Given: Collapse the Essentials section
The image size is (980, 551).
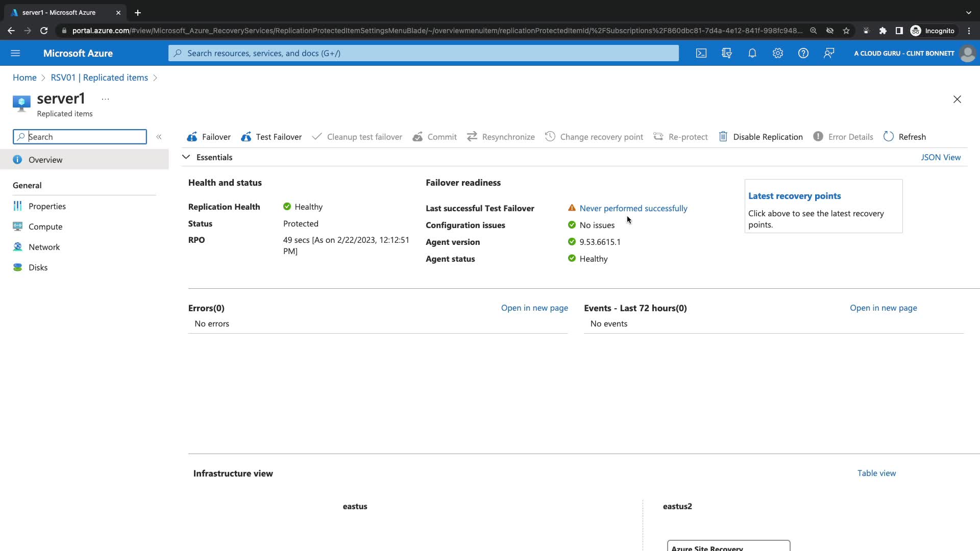Looking at the screenshot, I should pos(186,157).
